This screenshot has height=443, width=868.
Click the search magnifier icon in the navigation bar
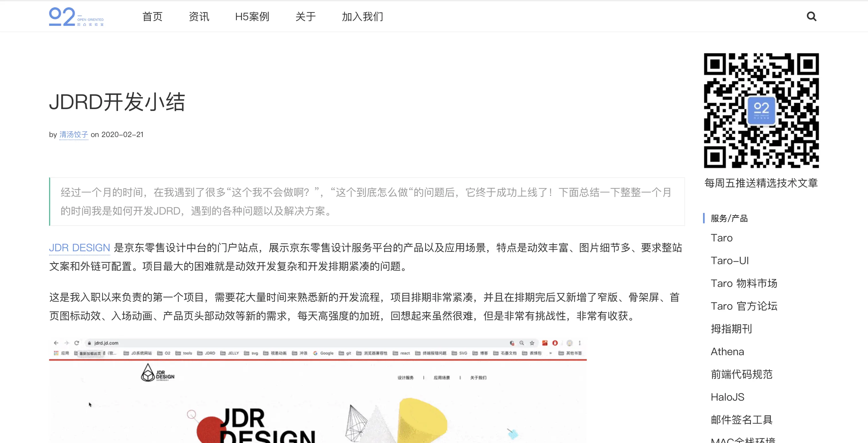[812, 16]
